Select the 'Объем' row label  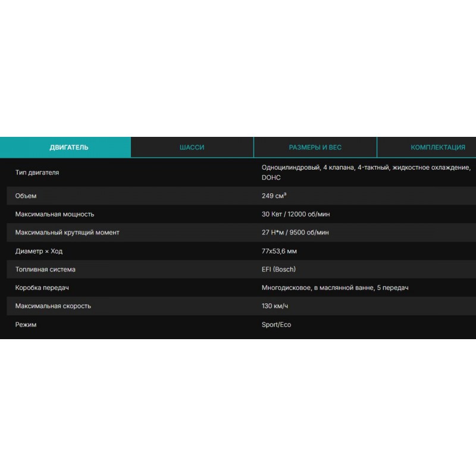pos(26,196)
